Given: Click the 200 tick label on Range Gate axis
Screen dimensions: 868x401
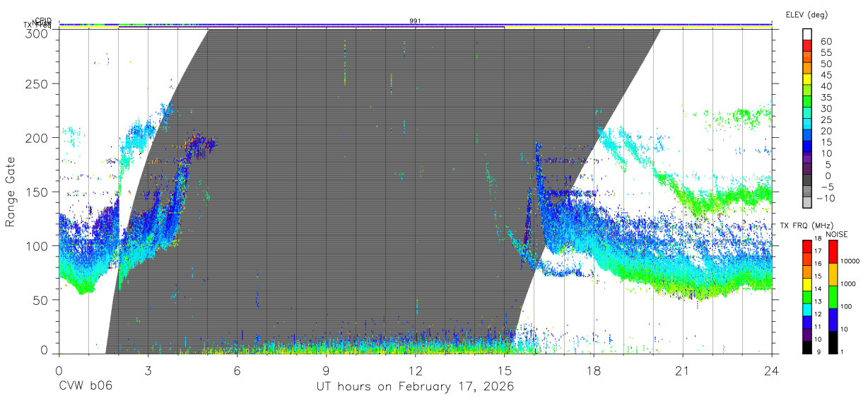Looking at the screenshot, I should (x=38, y=137).
